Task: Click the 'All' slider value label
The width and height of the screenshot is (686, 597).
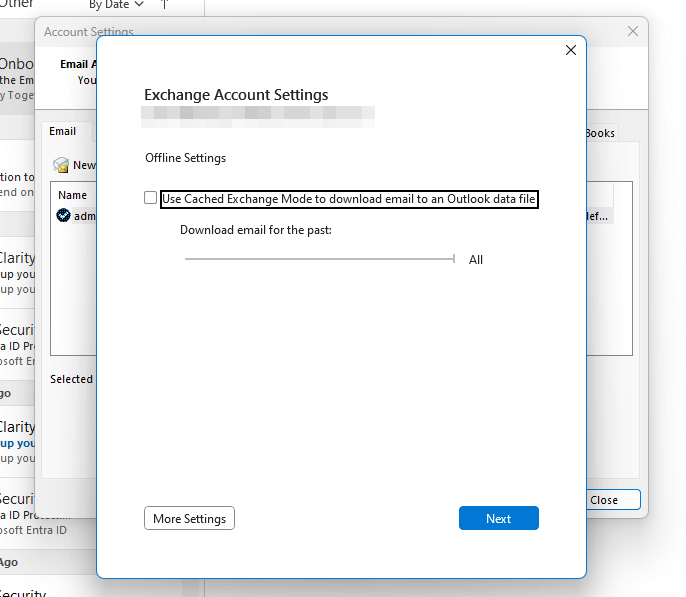Action: (476, 260)
